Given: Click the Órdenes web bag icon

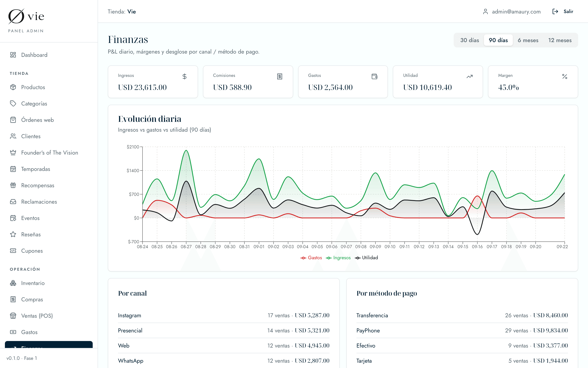Looking at the screenshot, I should click(13, 120).
